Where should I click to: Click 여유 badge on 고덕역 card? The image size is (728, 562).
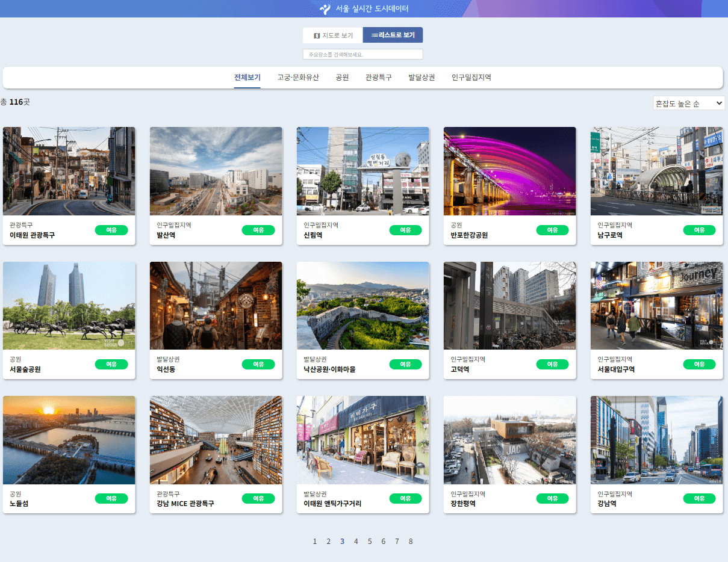553,364
